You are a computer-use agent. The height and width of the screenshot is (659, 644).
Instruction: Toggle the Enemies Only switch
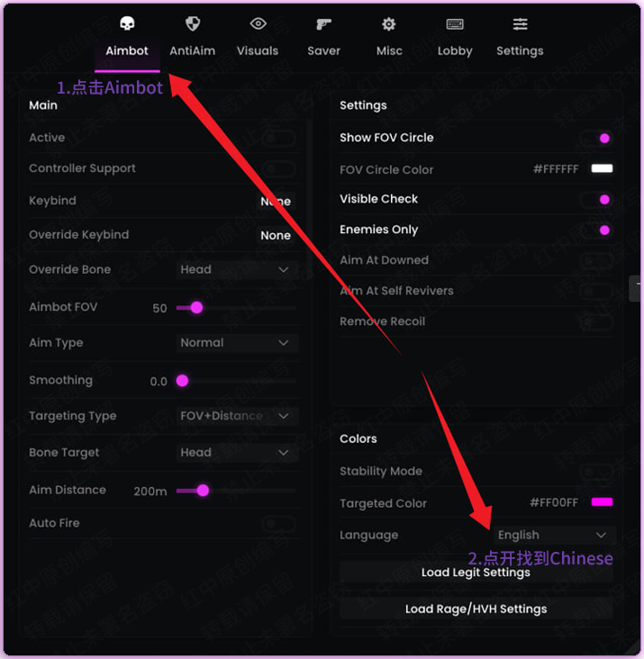pyautogui.click(x=597, y=230)
